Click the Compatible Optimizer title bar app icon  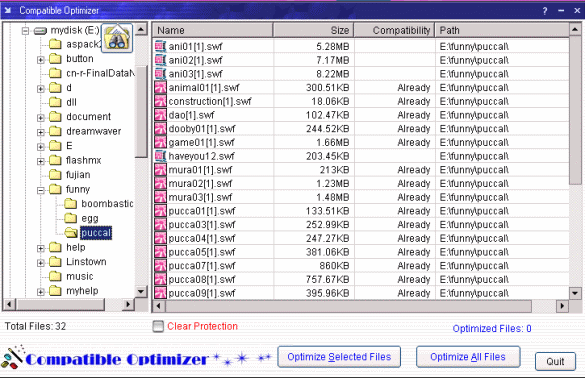pyautogui.click(x=8, y=10)
